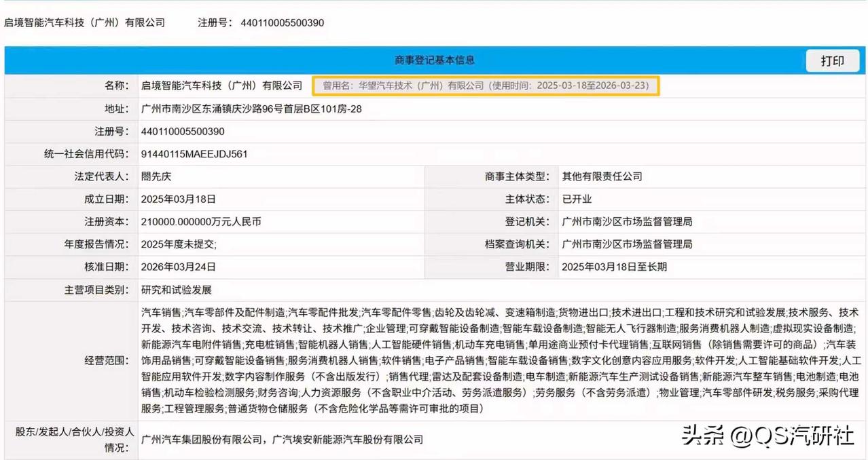This screenshot has width=868, height=460.
Task: Click the 档案查询机关 label
Action: pos(517,244)
